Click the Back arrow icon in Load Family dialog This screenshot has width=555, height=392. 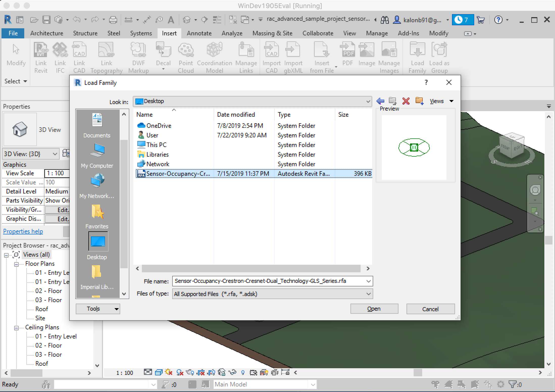380,101
